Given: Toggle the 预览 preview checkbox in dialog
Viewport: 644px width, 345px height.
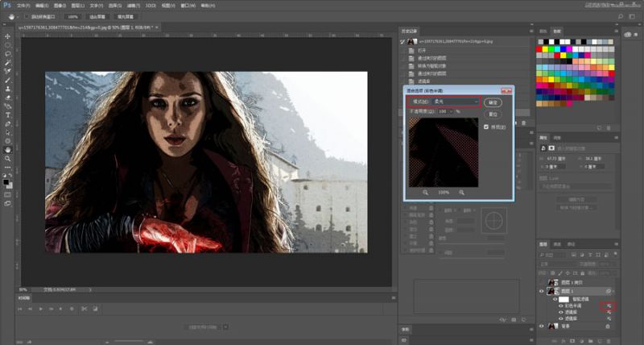Looking at the screenshot, I should coord(485,127).
